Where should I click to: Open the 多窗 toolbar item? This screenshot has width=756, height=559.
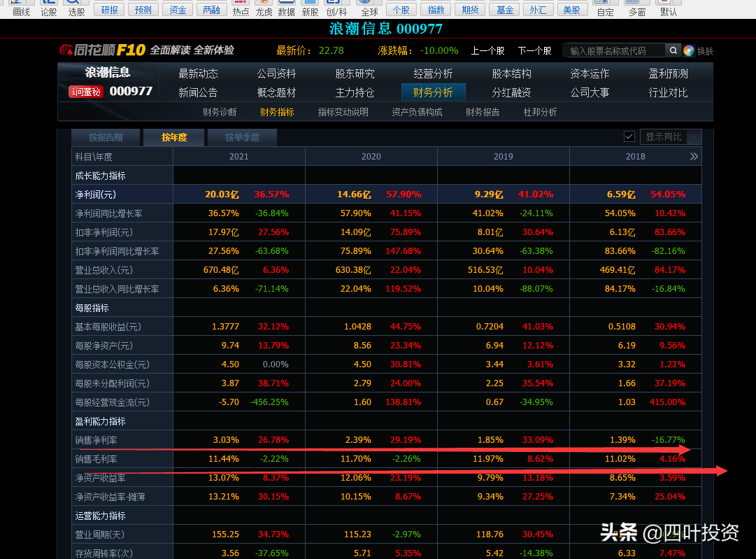pos(637,8)
